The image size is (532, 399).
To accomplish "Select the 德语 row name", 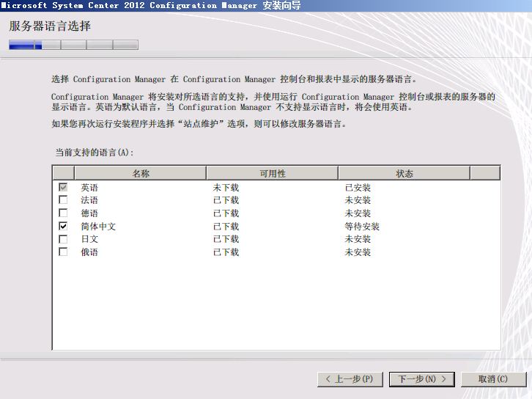I will 89,213.
